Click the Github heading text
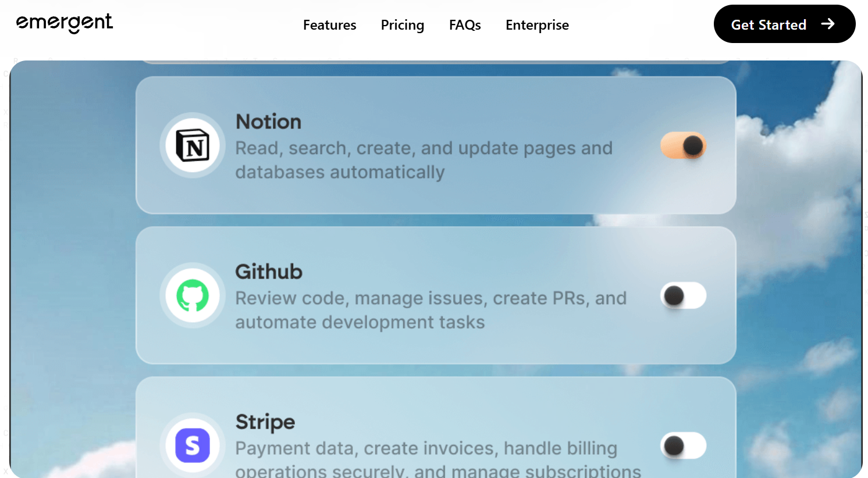The height and width of the screenshot is (478, 868). coord(269,272)
